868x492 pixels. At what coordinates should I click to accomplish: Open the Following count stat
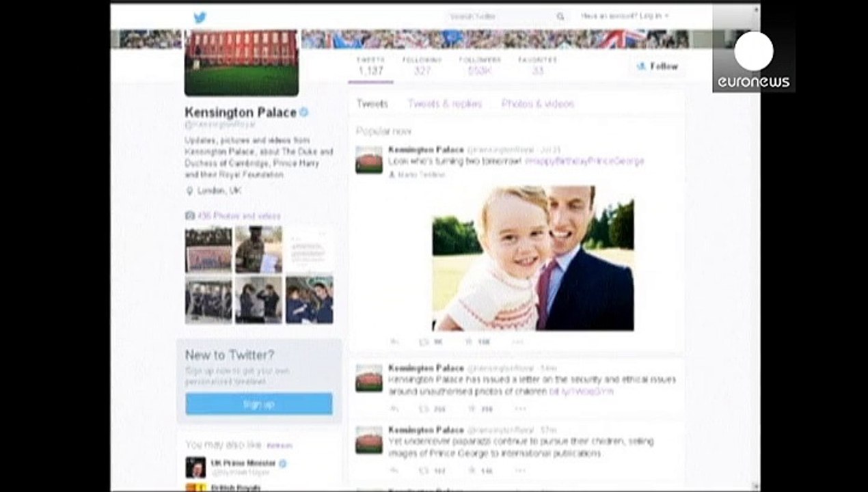click(422, 66)
